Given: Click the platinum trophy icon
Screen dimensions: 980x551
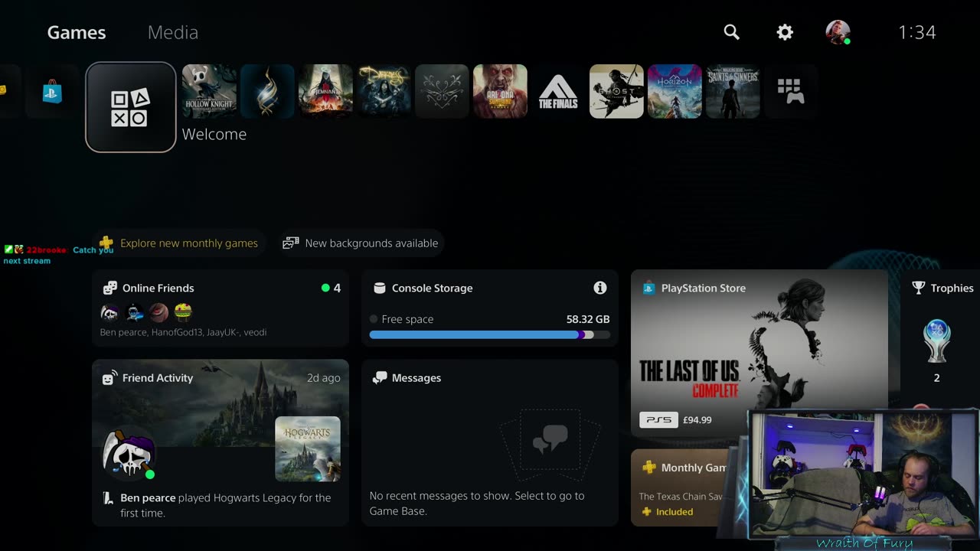Looking at the screenshot, I should 936,341.
